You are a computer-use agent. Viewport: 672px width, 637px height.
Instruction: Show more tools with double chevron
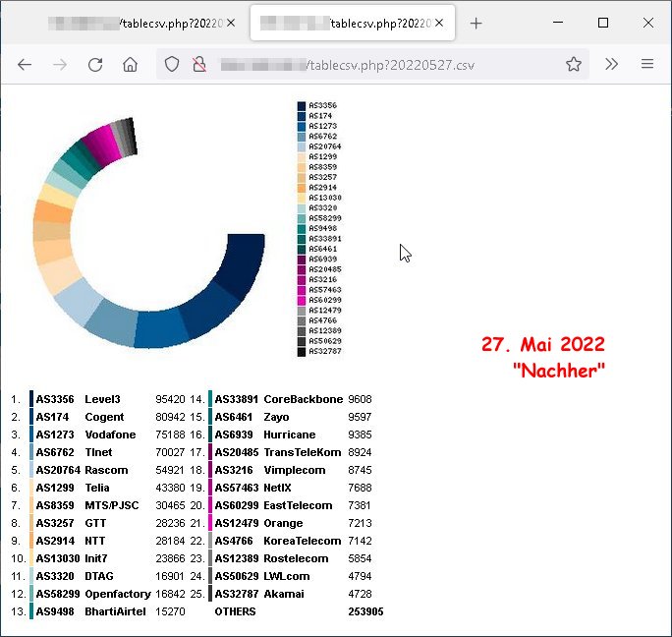pos(611,64)
